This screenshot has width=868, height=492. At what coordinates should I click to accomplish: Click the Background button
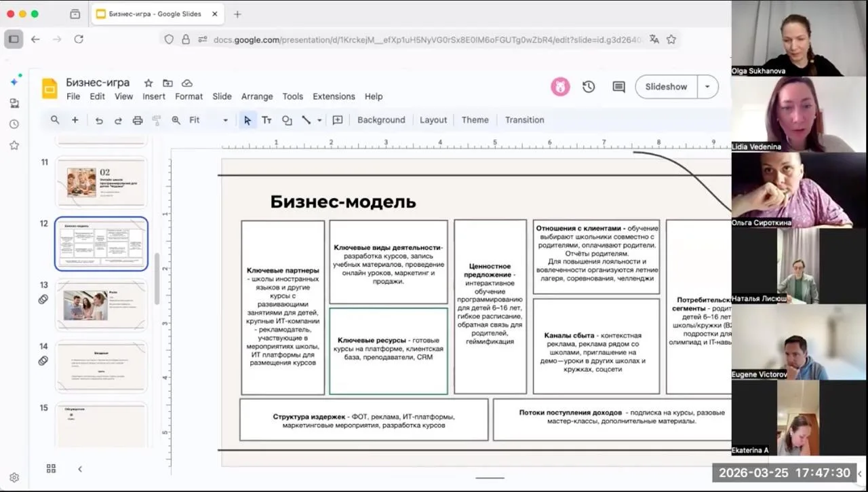pos(381,120)
